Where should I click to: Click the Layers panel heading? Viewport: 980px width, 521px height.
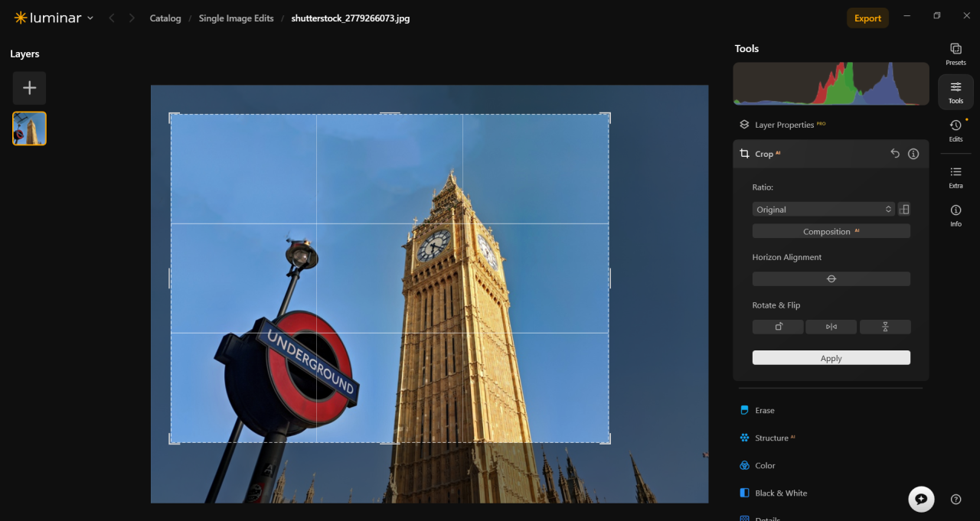point(24,54)
